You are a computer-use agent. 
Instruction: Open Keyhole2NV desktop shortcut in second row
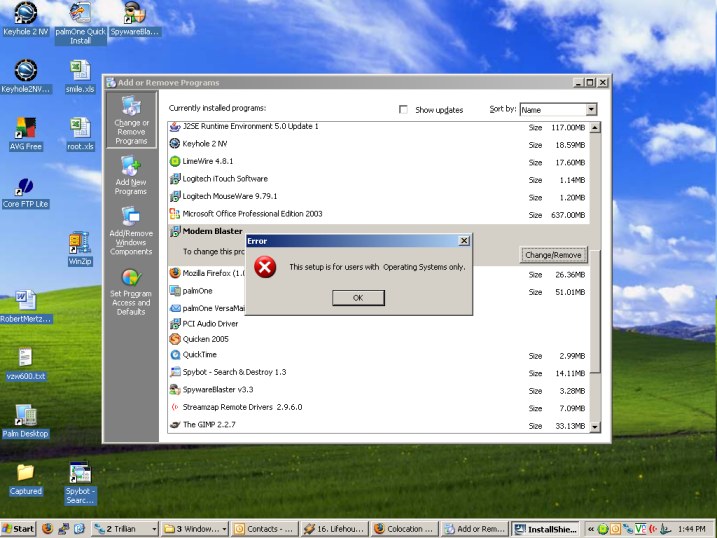26,76
